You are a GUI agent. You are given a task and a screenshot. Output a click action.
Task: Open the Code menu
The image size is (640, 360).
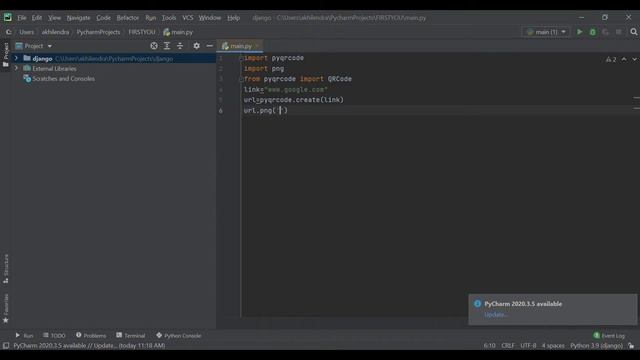103,18
